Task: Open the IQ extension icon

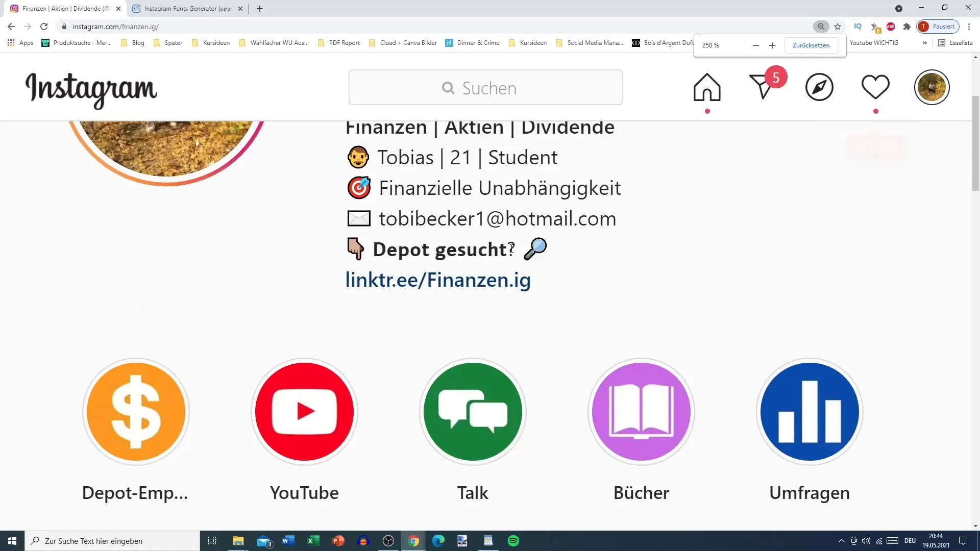Action: click(x=857, y=27)
